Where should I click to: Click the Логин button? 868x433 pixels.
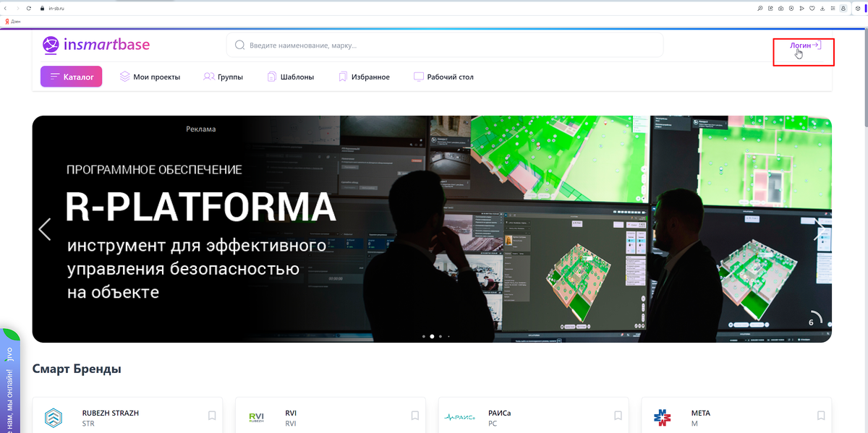[x=802, y=45]
